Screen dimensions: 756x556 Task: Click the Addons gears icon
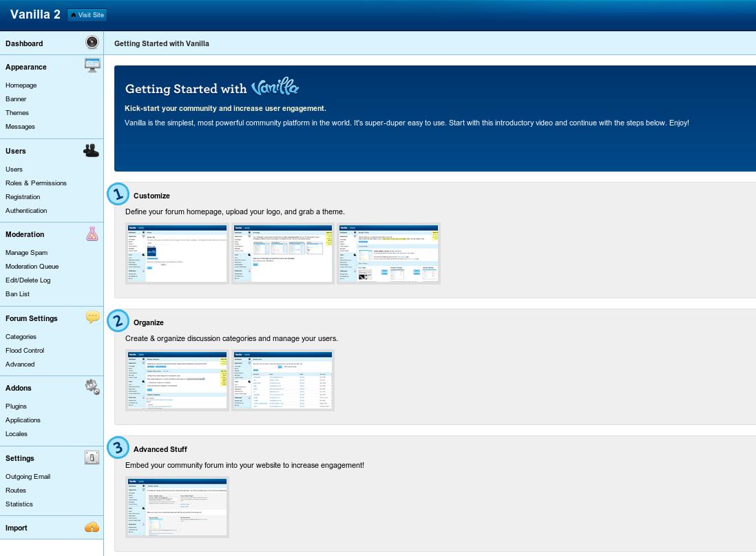92,387
